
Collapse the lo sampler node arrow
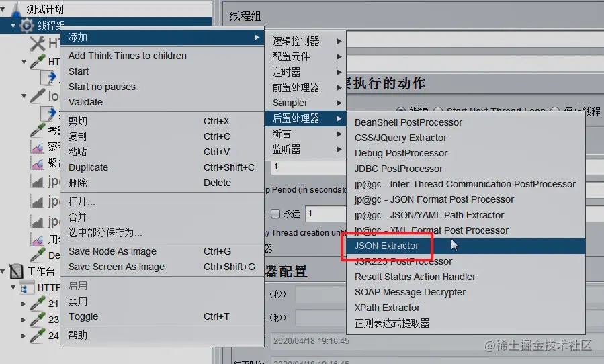(x=24, y=95)
